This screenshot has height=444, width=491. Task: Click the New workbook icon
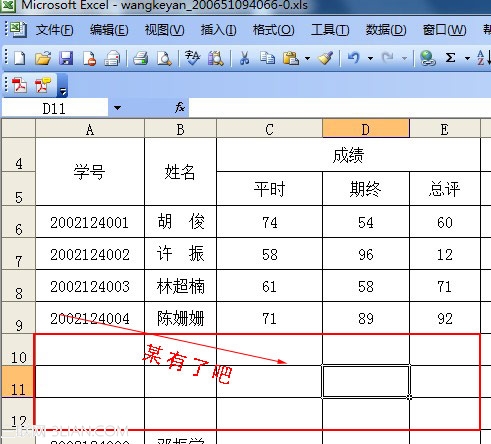[x=19, y=58]
